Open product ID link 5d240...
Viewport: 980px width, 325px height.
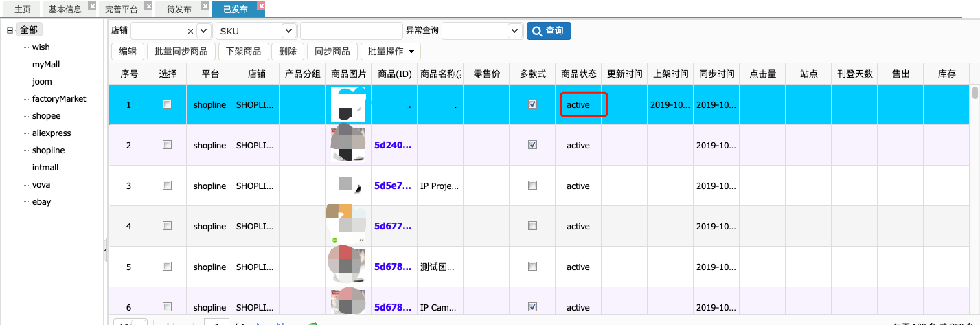(x=393, y=146)
